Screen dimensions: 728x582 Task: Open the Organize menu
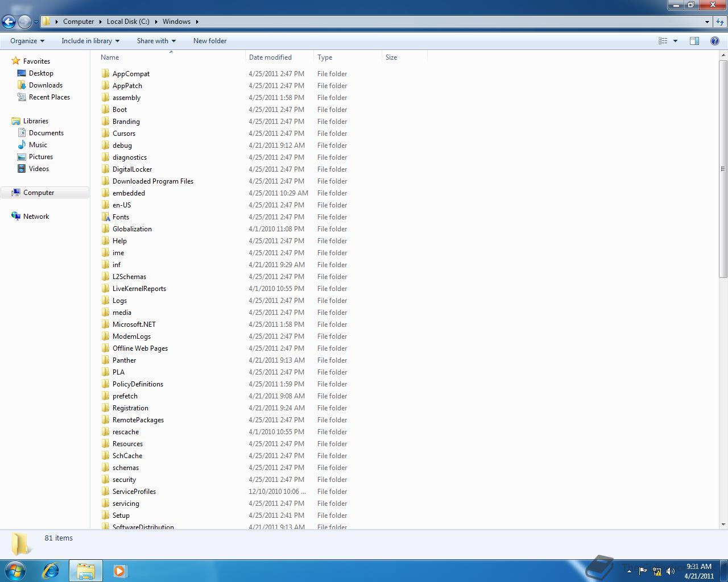point(27,41)
